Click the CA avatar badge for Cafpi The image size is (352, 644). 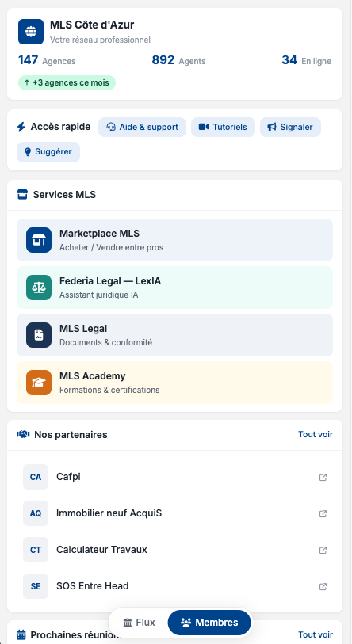tap(36, 477)
